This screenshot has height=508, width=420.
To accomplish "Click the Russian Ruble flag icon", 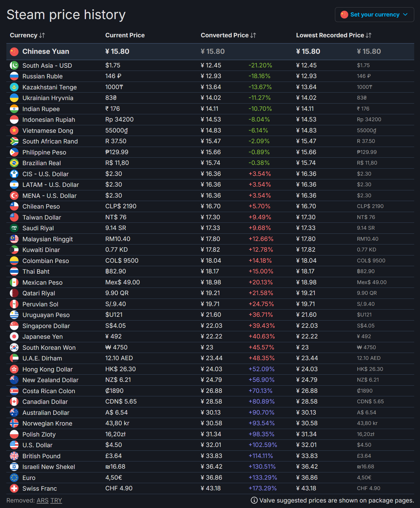I will 14,76.
